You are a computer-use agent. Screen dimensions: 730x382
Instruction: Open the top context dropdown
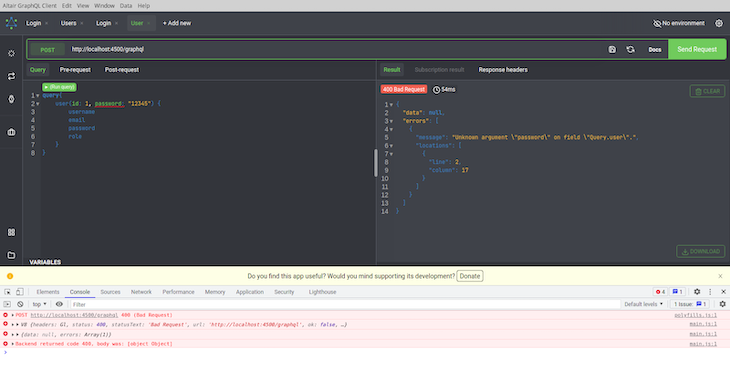tap(40, 304)
